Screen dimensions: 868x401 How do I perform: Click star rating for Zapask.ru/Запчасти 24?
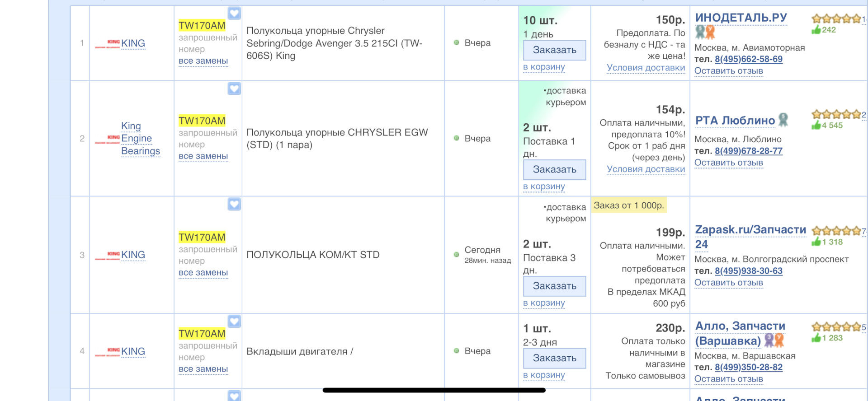[x=837, y=231]
